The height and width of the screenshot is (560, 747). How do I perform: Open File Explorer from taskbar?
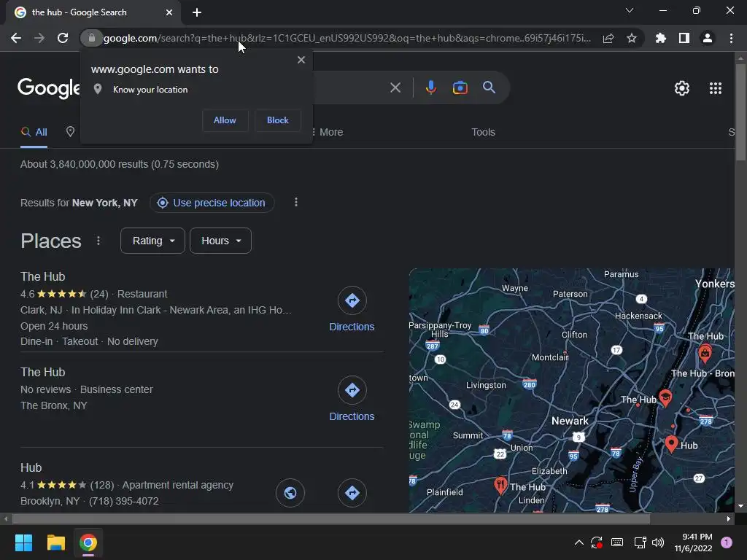[55, 542]
